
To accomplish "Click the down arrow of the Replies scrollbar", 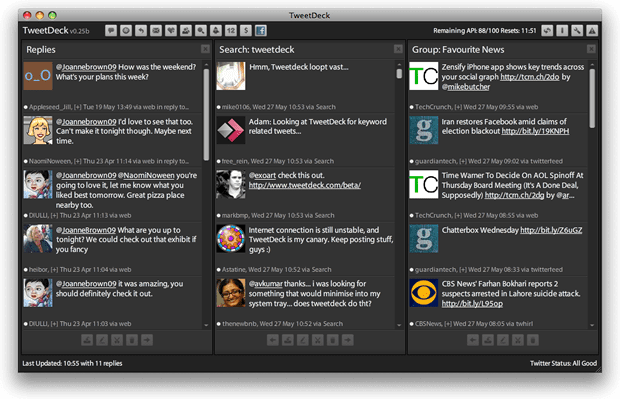I will [x=206, y=325].
